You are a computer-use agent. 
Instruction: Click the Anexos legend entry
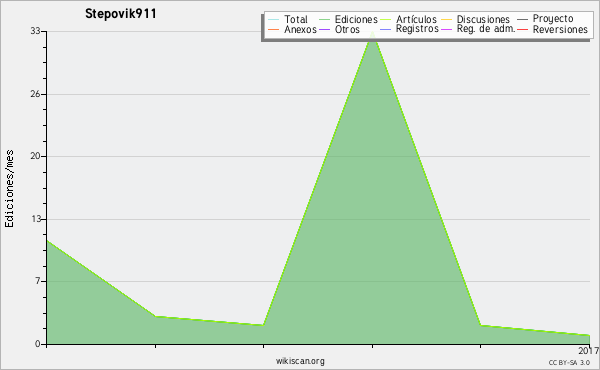click(292, 29)
